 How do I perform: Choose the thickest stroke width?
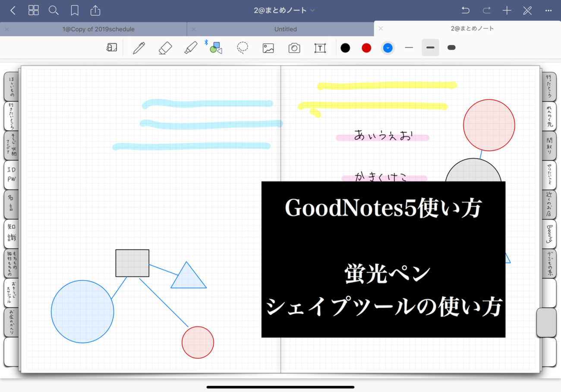point(451,47)
